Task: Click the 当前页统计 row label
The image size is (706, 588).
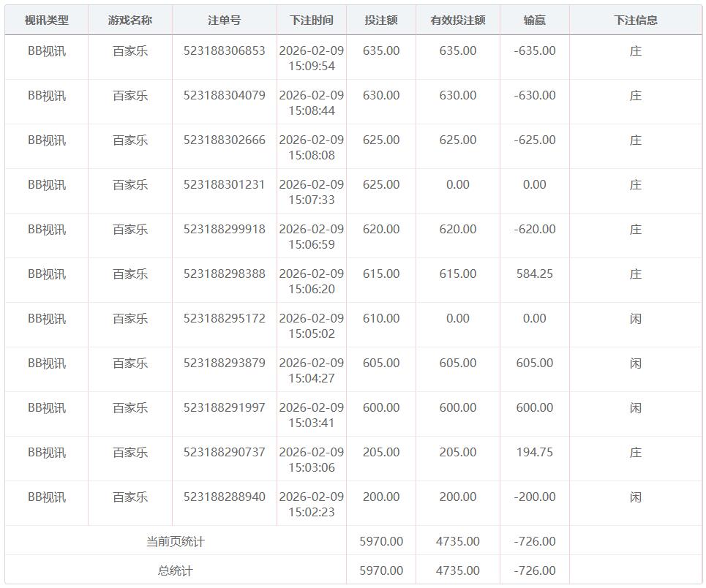Action: (176, 542)
